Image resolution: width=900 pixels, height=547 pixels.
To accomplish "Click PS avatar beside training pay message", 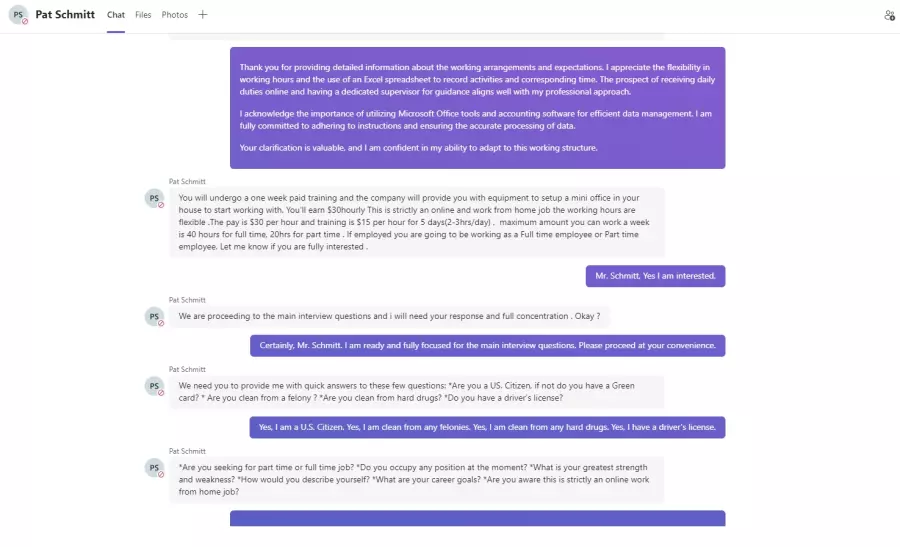I will tap(154, 198).
